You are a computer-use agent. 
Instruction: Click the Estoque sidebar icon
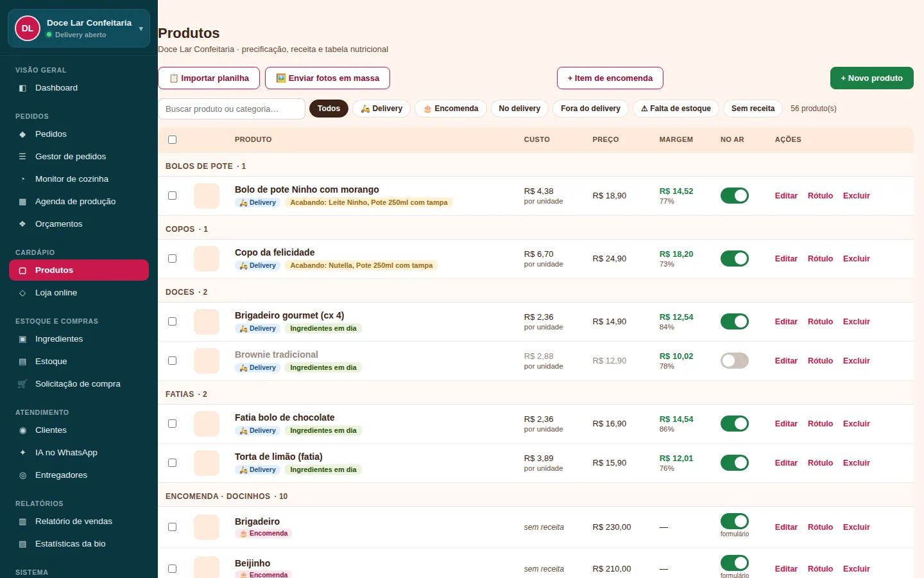(x=22, y=362)
